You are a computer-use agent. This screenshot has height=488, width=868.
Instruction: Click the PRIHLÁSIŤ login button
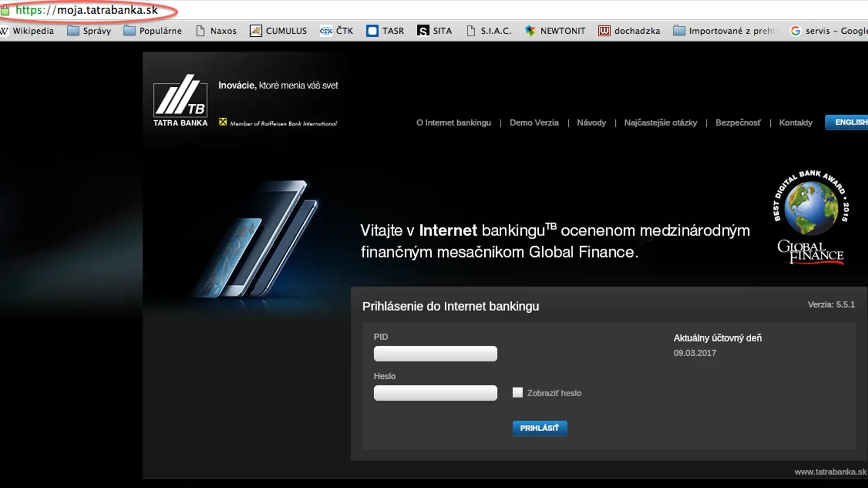pyautogui.click(x=540, y=428)
